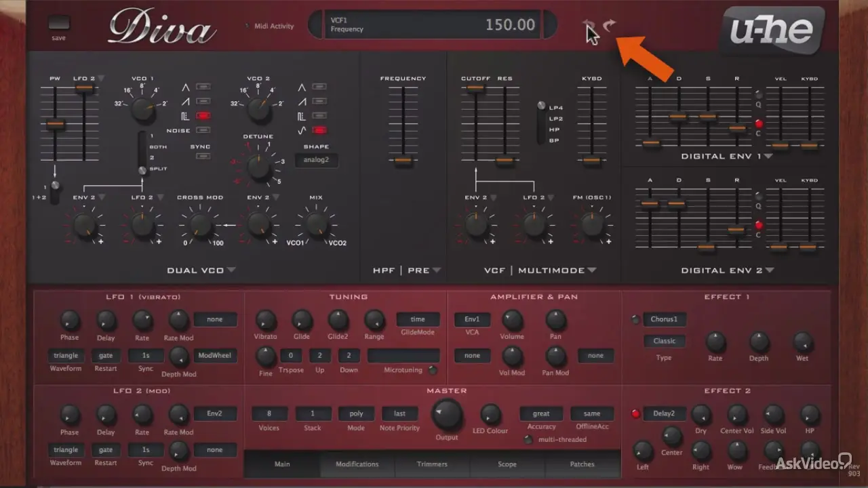This screenshot has width=868, height=488.
Task: Click the LED Colour knob
Action: (x=490, y=415)
